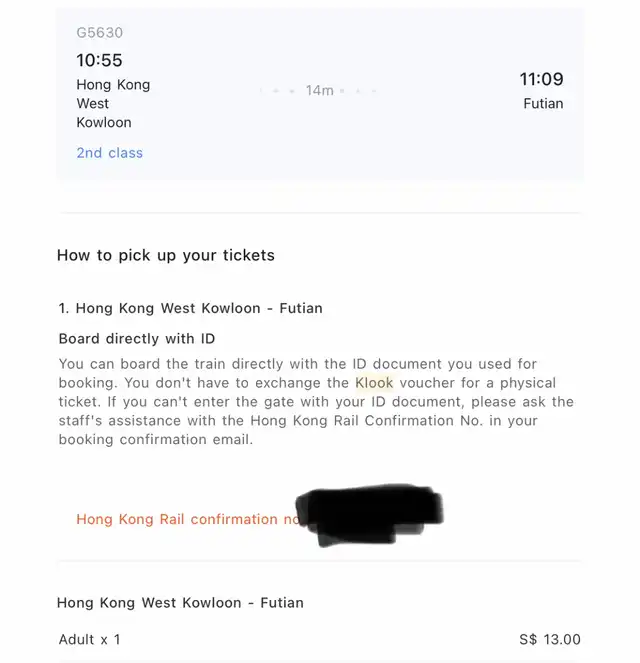Click the Hong Kong West Kowloon - Futian fare heading

pyautogui.click(x=180, y=603)
